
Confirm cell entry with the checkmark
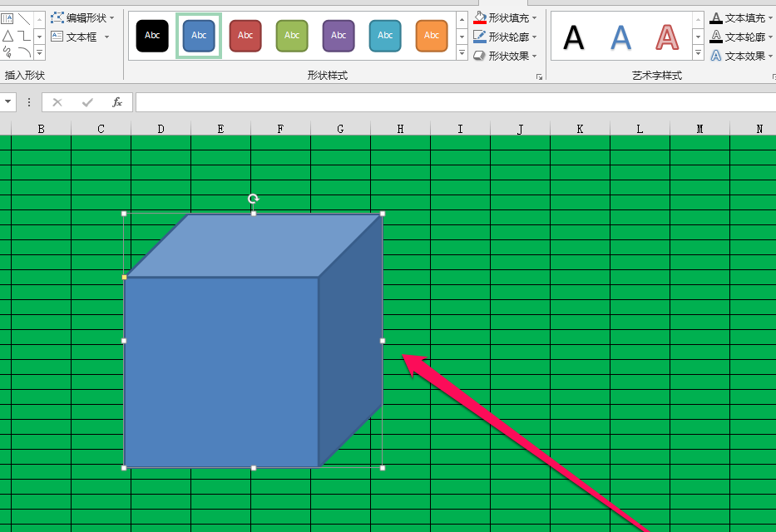point(86,101)
